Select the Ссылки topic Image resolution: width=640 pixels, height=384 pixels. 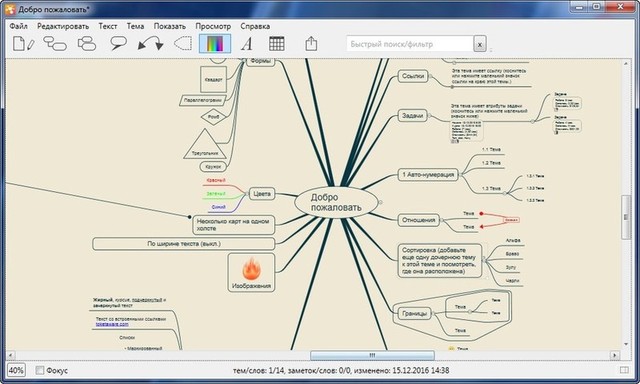coord(413,76)
